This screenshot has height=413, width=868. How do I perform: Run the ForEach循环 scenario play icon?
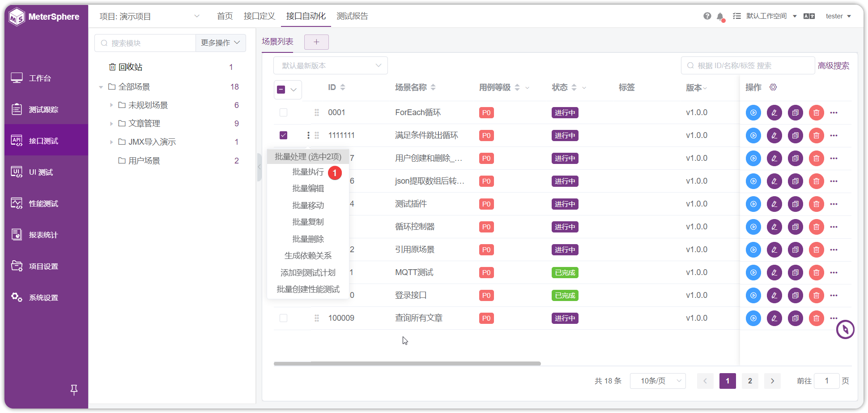click(x=753, y=112)
